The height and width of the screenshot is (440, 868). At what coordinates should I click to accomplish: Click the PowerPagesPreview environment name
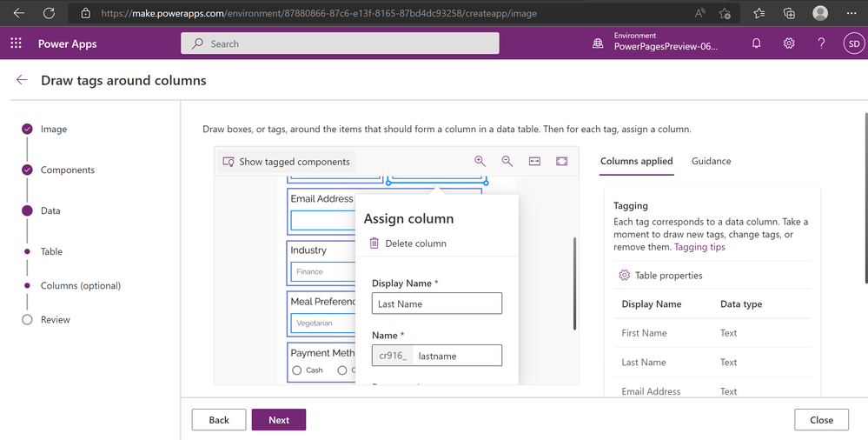pos(666,47)
